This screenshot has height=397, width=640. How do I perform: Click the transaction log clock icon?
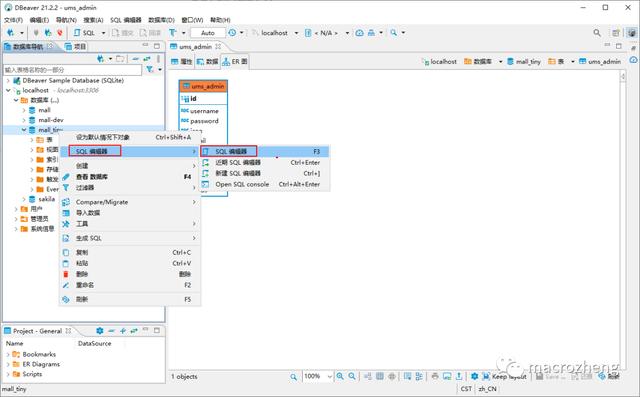point(232,33)
